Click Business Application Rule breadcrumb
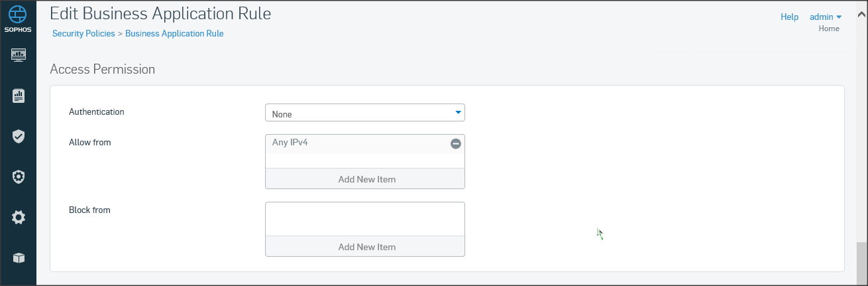Image resolution: width=868 pixels, height=286 pixels. point(174,33)
